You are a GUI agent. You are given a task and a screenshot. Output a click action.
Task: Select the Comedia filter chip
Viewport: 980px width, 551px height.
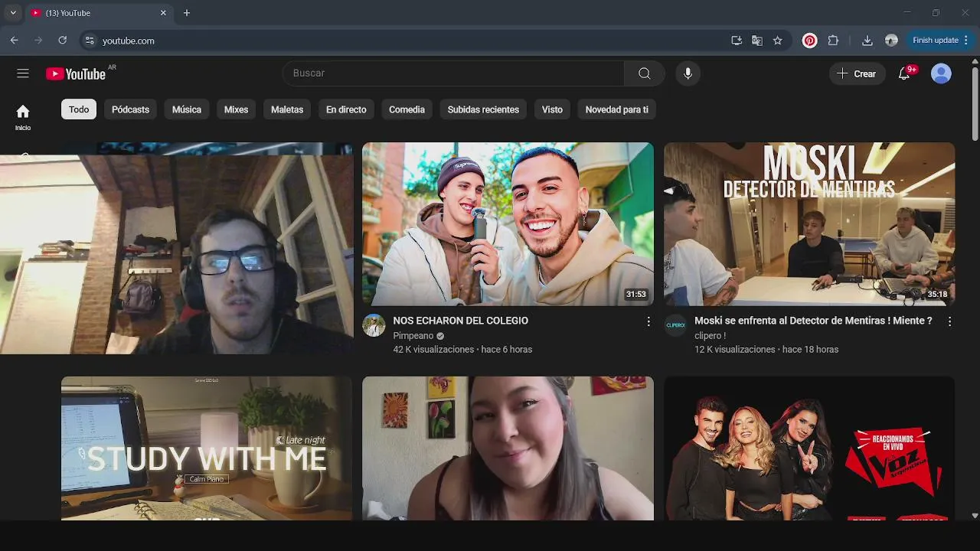point(407,109)
